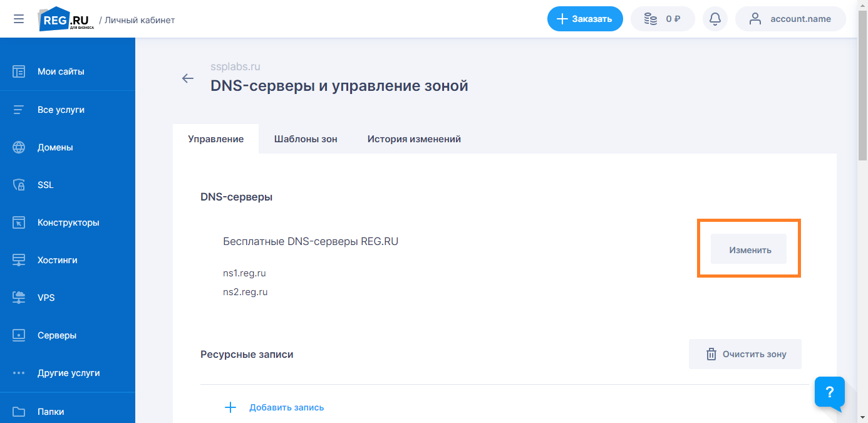Screen dimensions: 868x423
Task: Click the Очистить зону button
Action: (x=745, y=354)
